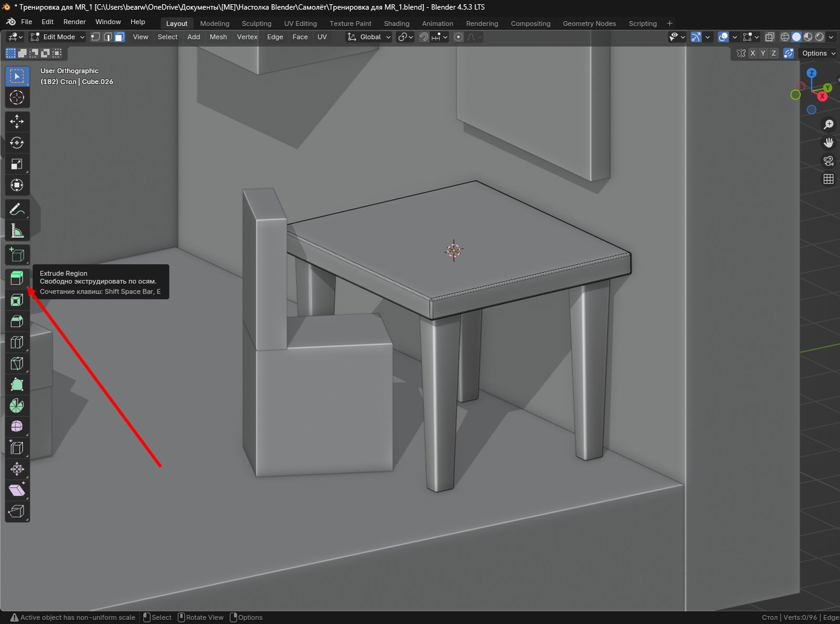The width and height of the screenshot is (840, 624).
Task: Open the Edit Mode dropdown
Action: (58, 37)
